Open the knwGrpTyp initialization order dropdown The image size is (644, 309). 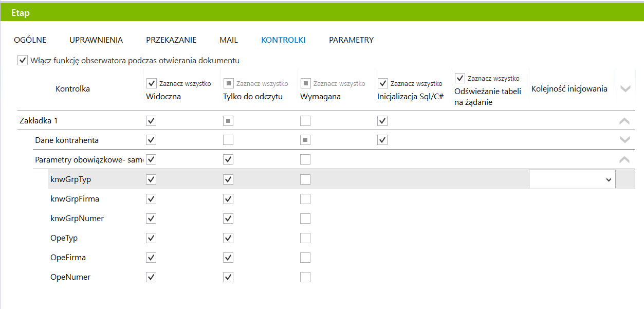[572, 179]
